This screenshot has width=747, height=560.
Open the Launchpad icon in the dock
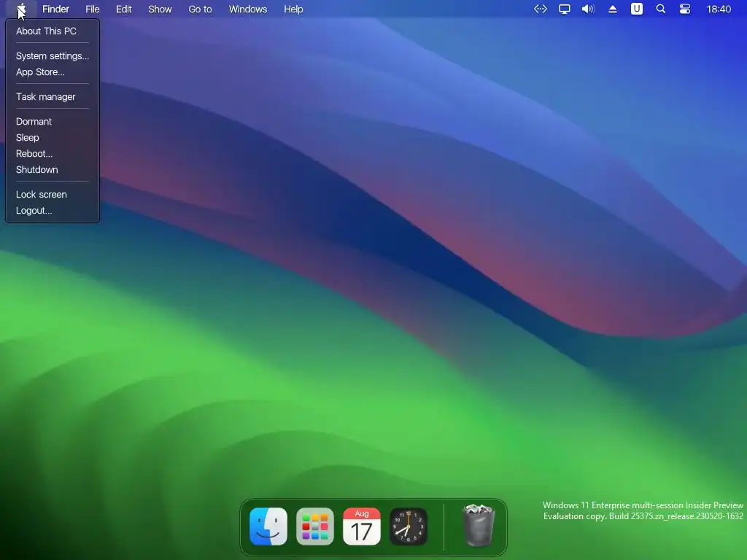315,526
